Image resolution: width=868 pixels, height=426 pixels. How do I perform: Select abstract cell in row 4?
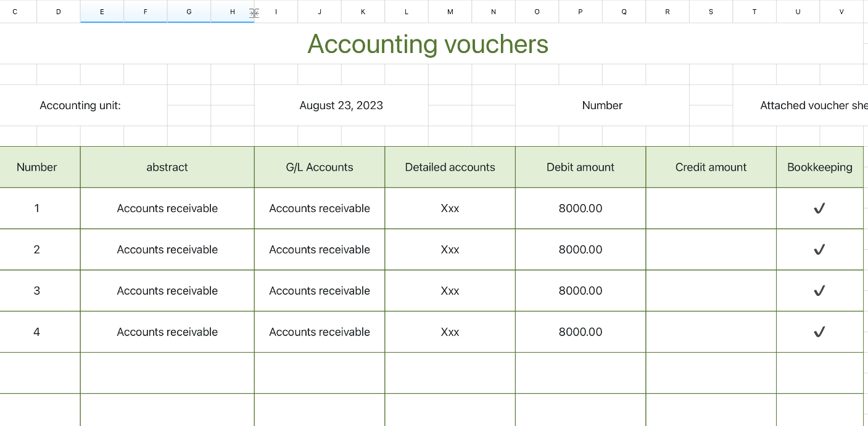point(167,332)
